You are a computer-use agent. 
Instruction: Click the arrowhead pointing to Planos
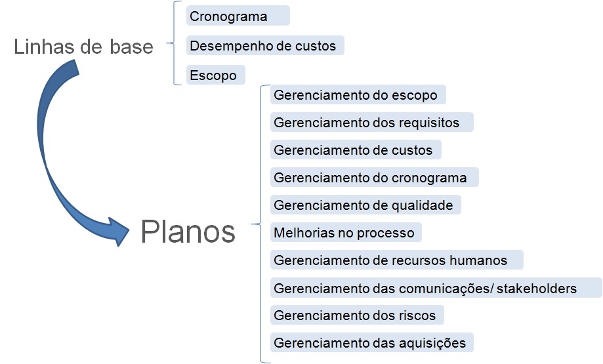click(x=119, y=232)
